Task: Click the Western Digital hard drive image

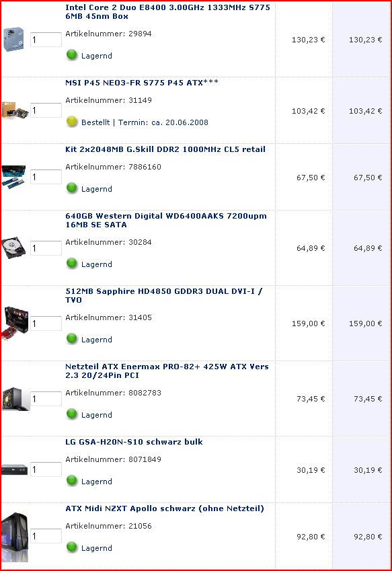Action: tap(14, 248)
